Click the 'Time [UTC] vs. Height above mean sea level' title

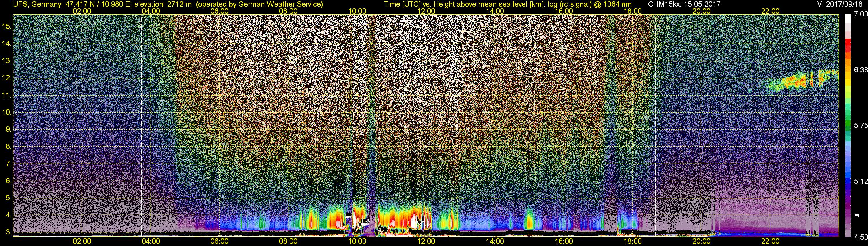pyautogui.click(x=463, y=4)
